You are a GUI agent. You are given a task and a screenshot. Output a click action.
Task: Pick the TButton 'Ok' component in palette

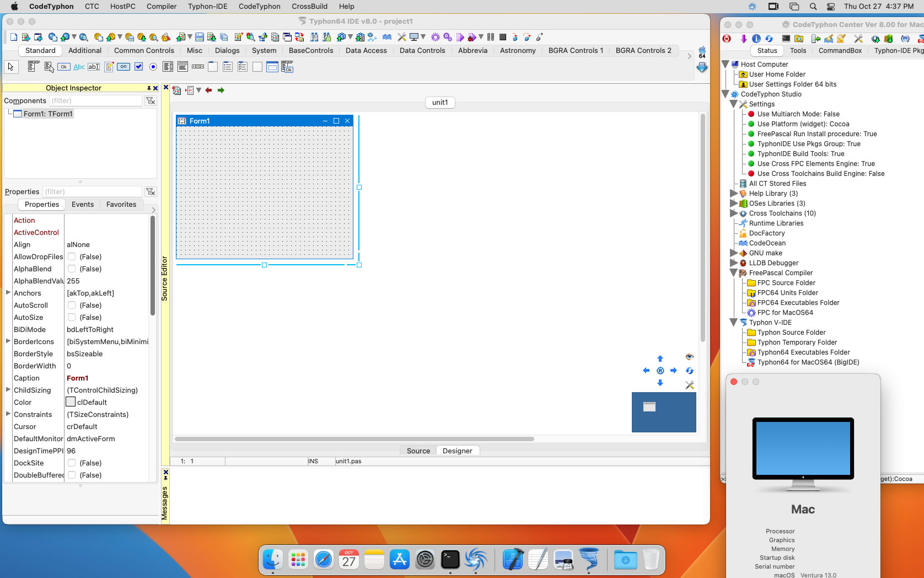tap(64, 67)
